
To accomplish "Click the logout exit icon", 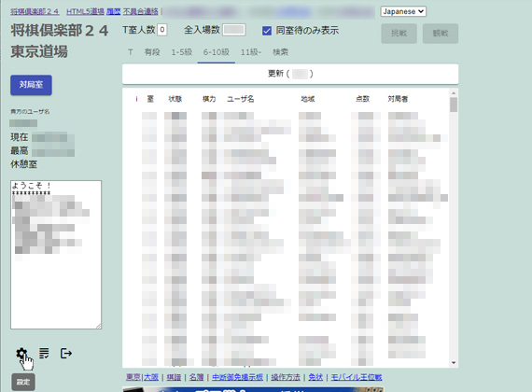I will tap(66, 354).
